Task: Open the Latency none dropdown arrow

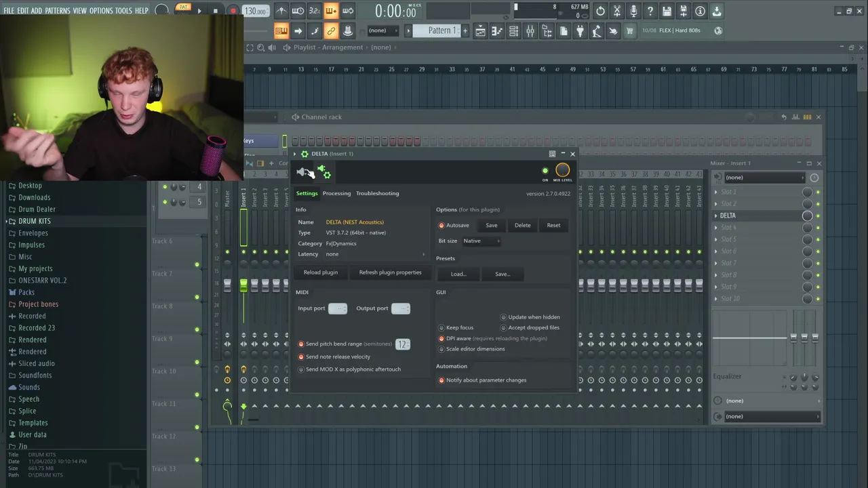Action: 424,254
